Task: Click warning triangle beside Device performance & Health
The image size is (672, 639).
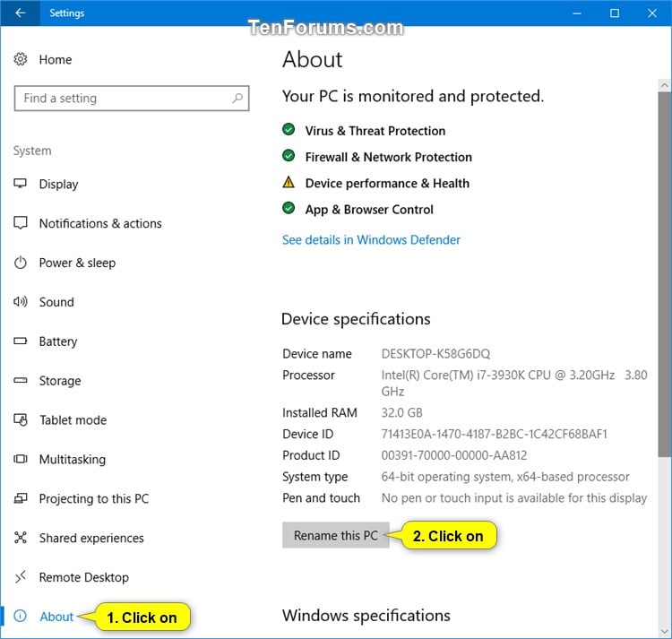Action: 289,182
